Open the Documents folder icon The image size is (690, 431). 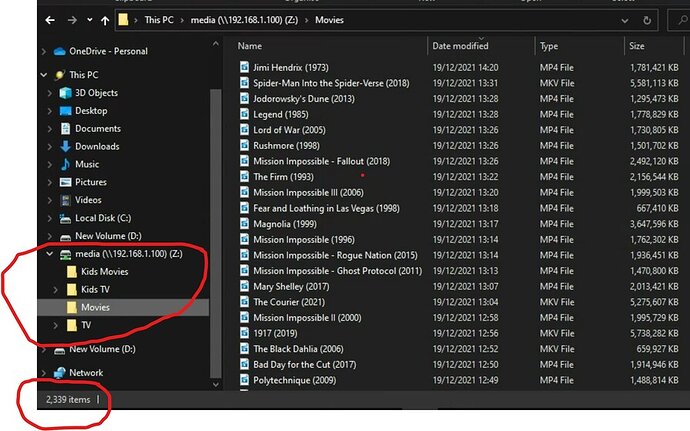tap(66, 129)
